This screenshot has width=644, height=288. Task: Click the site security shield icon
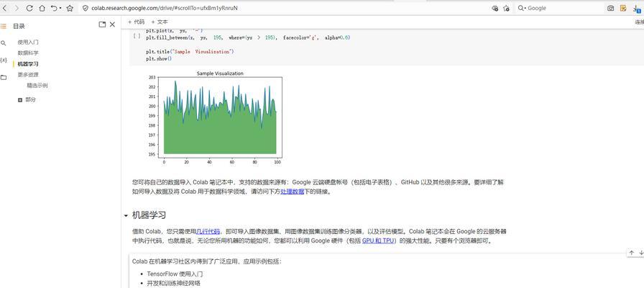86,8
